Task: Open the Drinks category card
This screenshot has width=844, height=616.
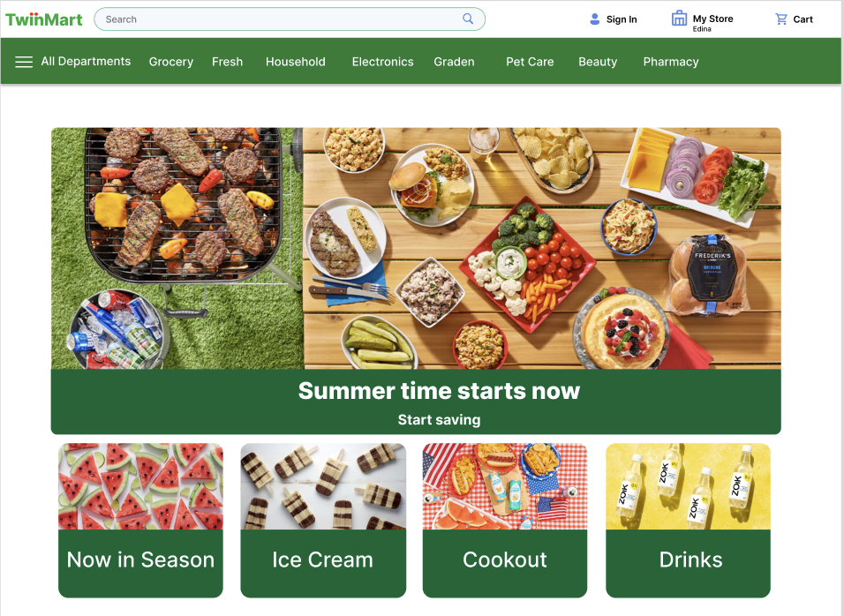Action: (688, 520)
